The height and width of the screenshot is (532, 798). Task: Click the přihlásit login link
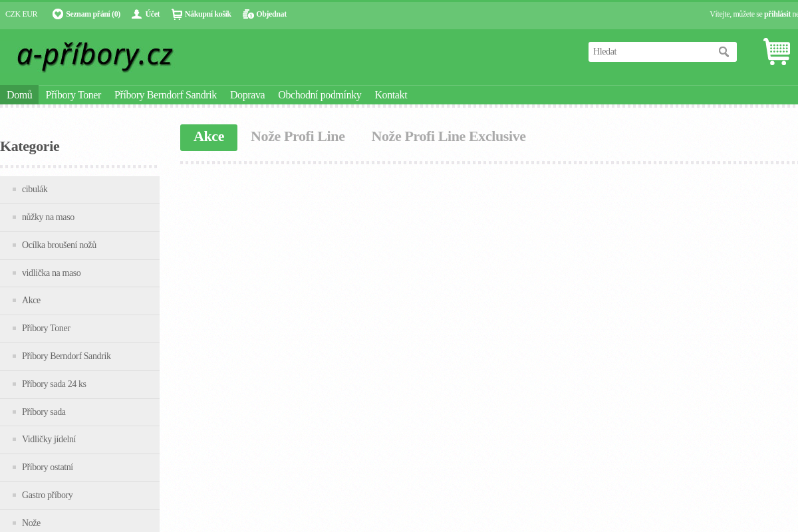[x=777, y=14]
